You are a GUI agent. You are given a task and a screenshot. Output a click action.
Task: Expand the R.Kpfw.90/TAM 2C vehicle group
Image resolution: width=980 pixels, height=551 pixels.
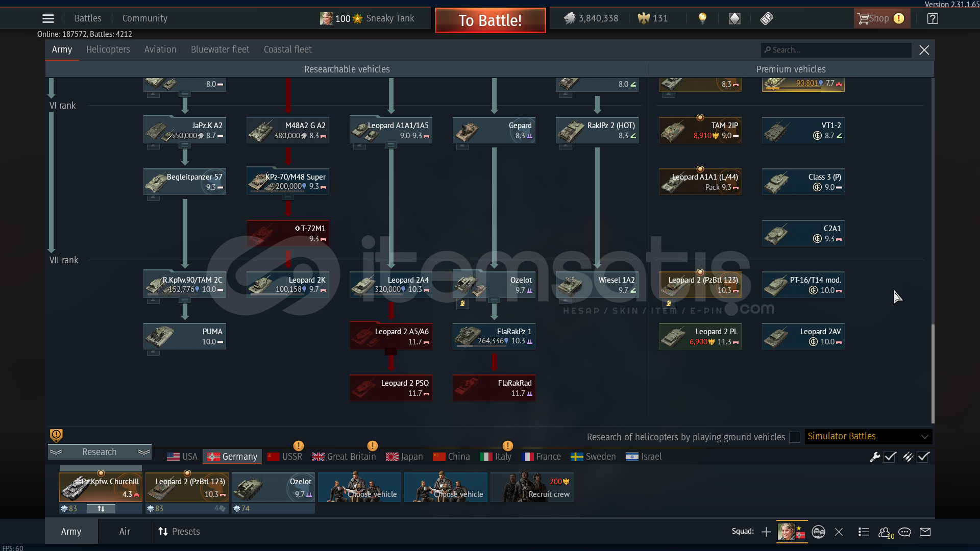[185, 300]
